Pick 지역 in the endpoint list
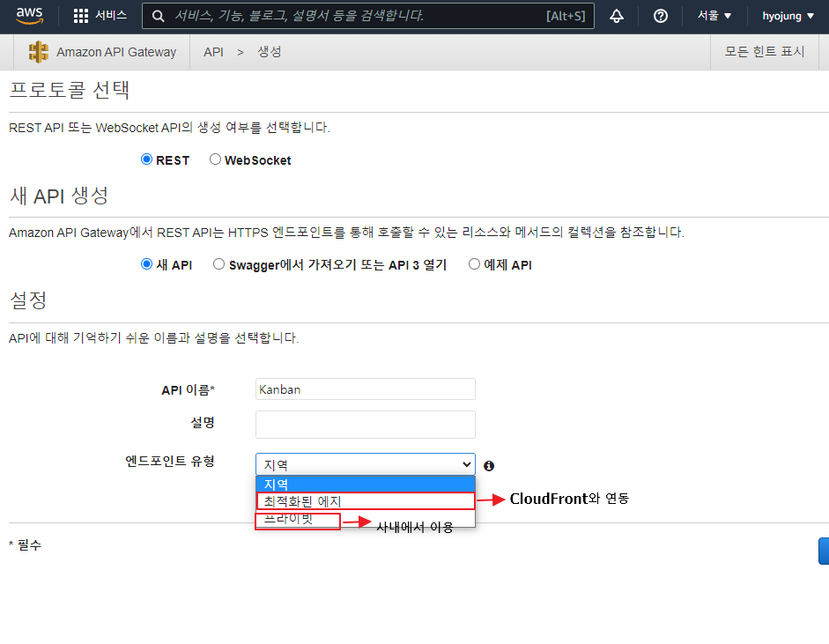The height and width of the screenshot is (644, 829). point(366,484)
